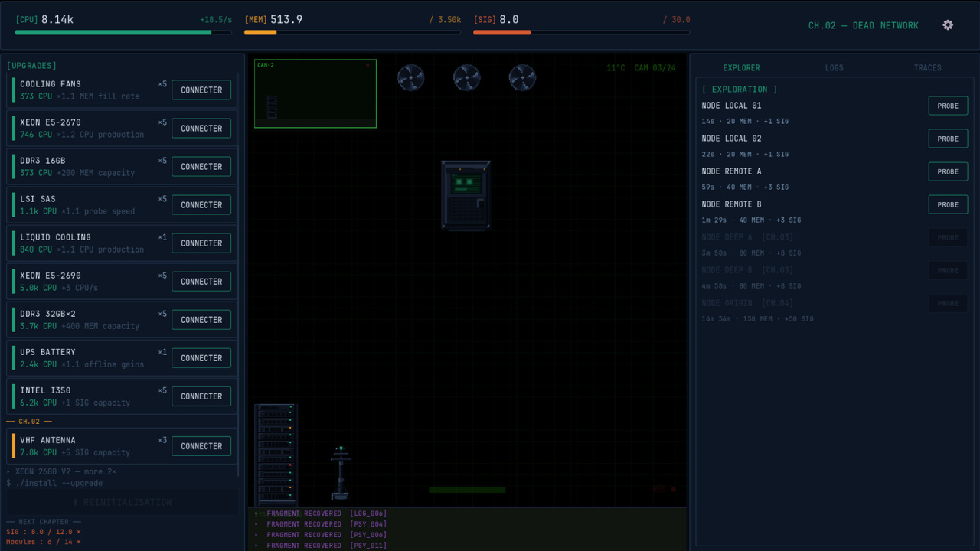Screen dimensions: 980x551
Task: Click the CH.02 — Dead Network title
Action: coord(863,25)
